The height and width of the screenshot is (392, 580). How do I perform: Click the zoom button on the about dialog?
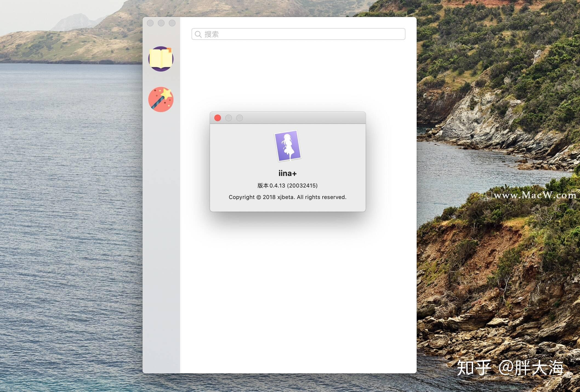pos(240,118)
